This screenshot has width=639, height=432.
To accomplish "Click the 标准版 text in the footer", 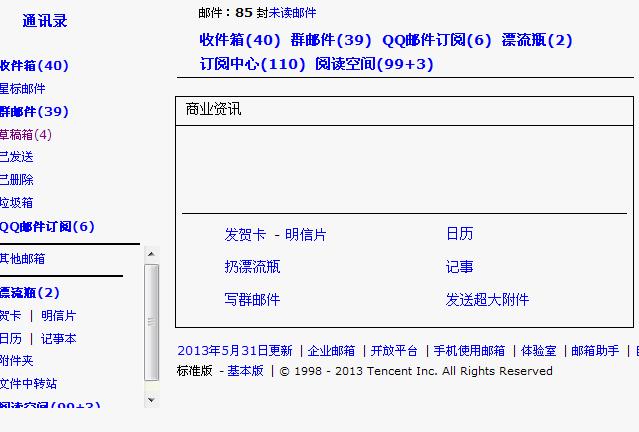I will 195,370.
